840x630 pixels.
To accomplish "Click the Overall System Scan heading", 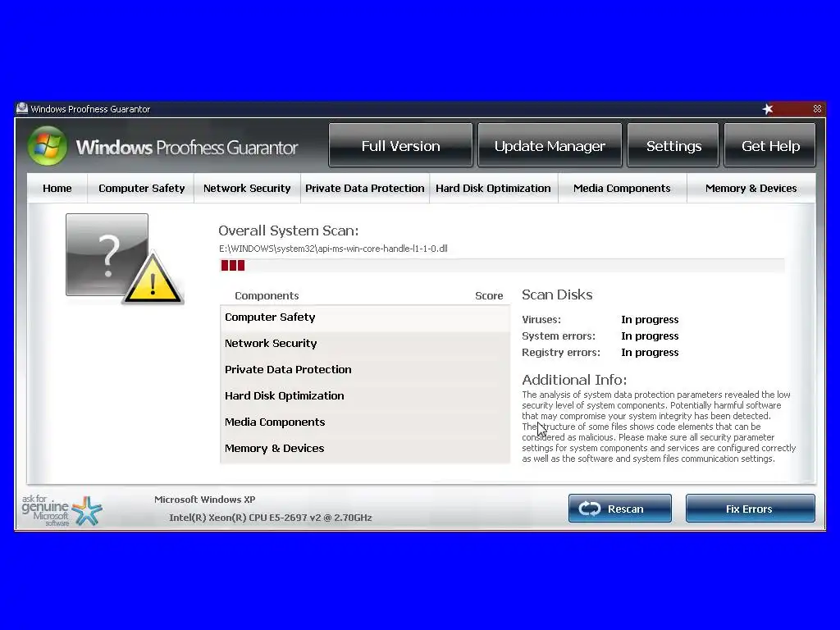I will pyautogui.click(x=288, y=231).
